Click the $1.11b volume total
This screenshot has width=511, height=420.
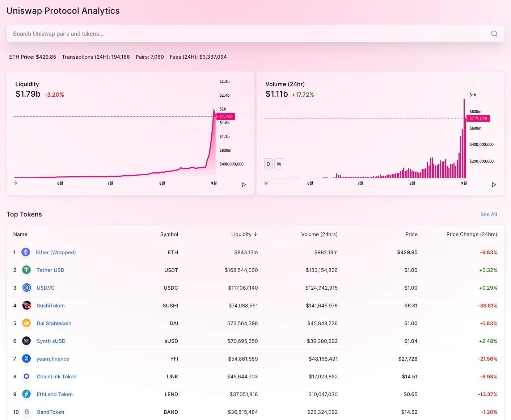point(277,94)
